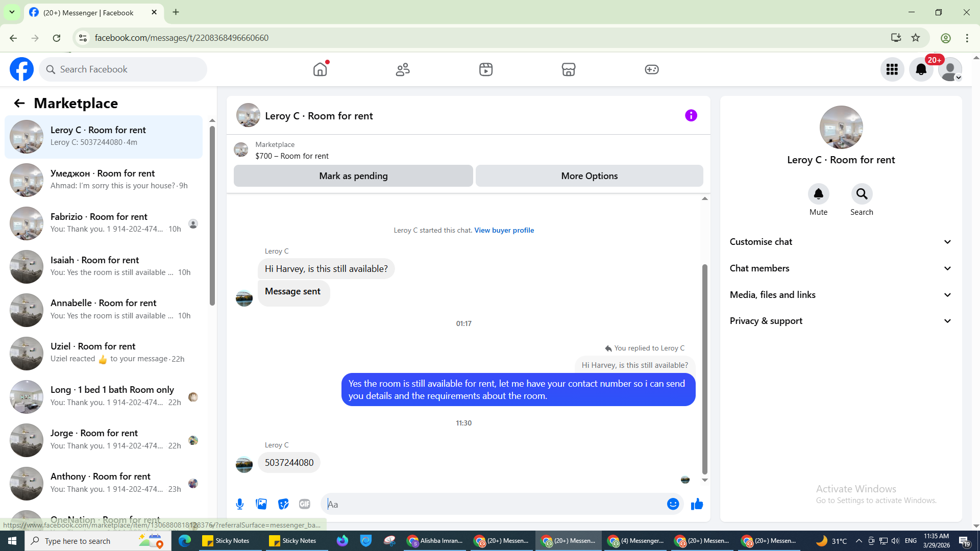Open notifications bell with 20+ badge
980x551 pixels.
(921, 69)
